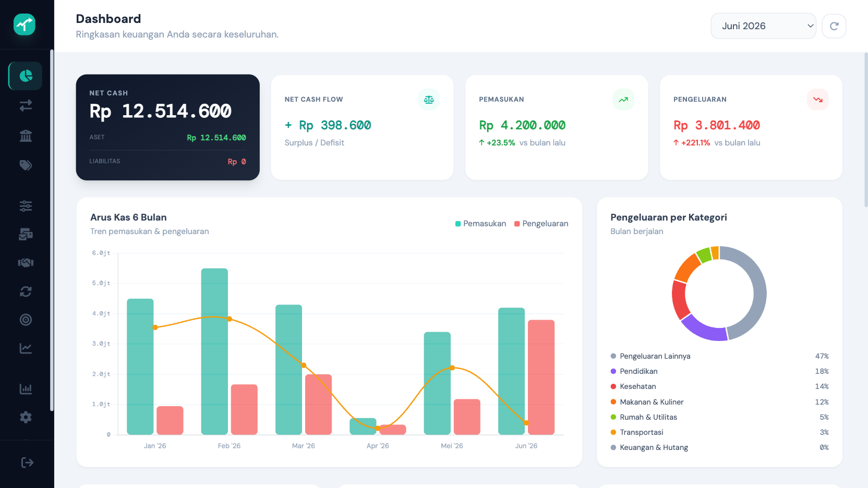868x488 pixels.
Task: Select the Kesehatan legend row
Action: tap(719, 386)
